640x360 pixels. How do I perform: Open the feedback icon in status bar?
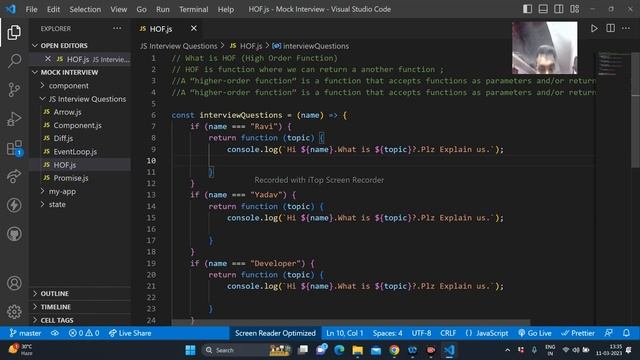608,333
